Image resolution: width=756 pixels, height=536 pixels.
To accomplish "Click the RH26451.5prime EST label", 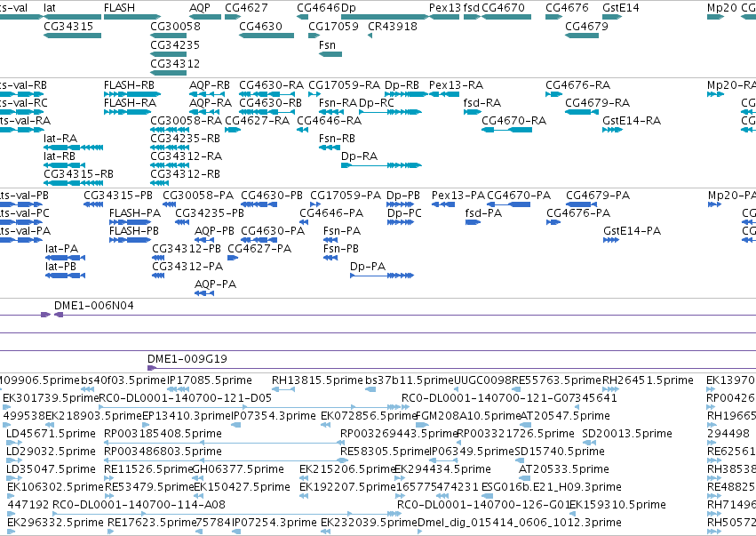I will pos(648,380).
